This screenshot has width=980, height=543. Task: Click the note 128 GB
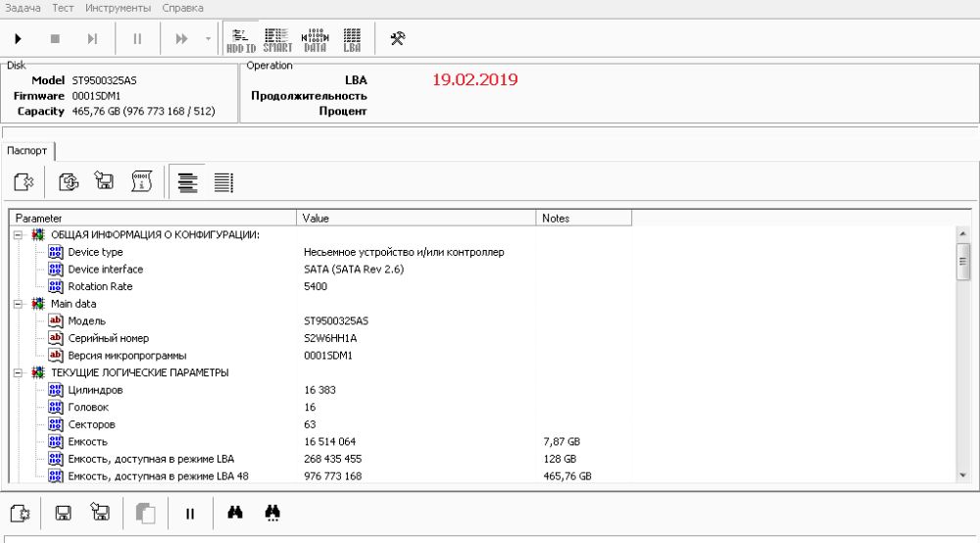tap(560, 459)
